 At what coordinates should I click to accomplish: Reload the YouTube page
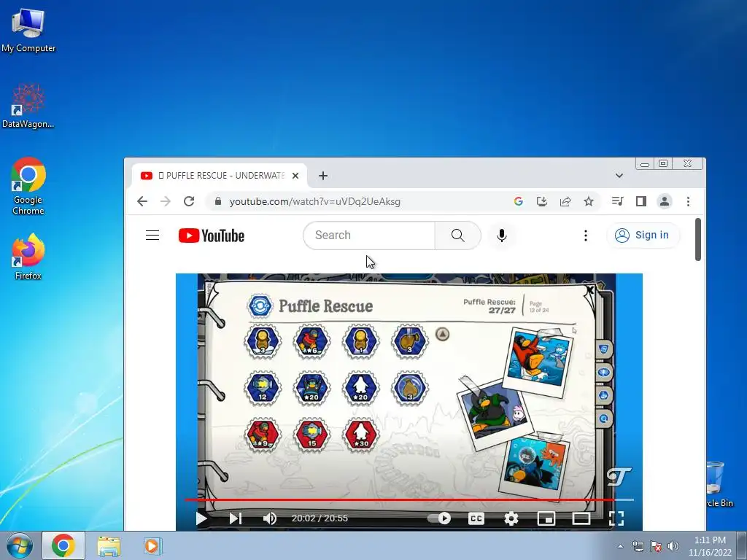coord(189,201)
